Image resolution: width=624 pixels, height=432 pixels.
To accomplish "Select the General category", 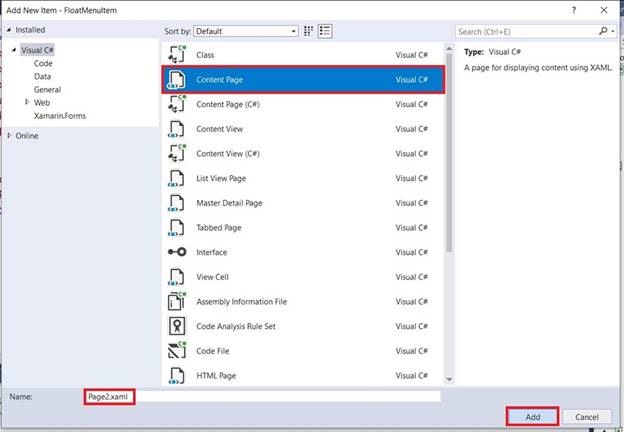I will 47,90.
